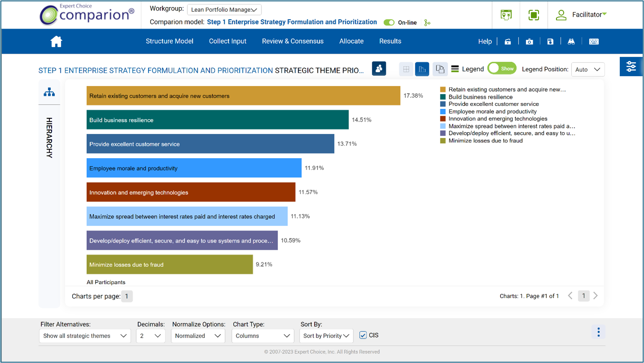Image resolution: width=644 pixels, height=363 pixels.
Task: Open the keyboard shortcuts icon
Action: [x=594, y=41]
